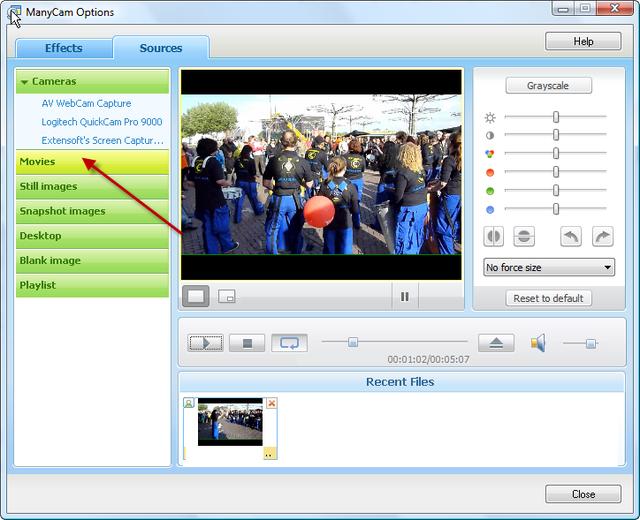Stop movie playback
The image size is (640, 520).
pos(247,343)
